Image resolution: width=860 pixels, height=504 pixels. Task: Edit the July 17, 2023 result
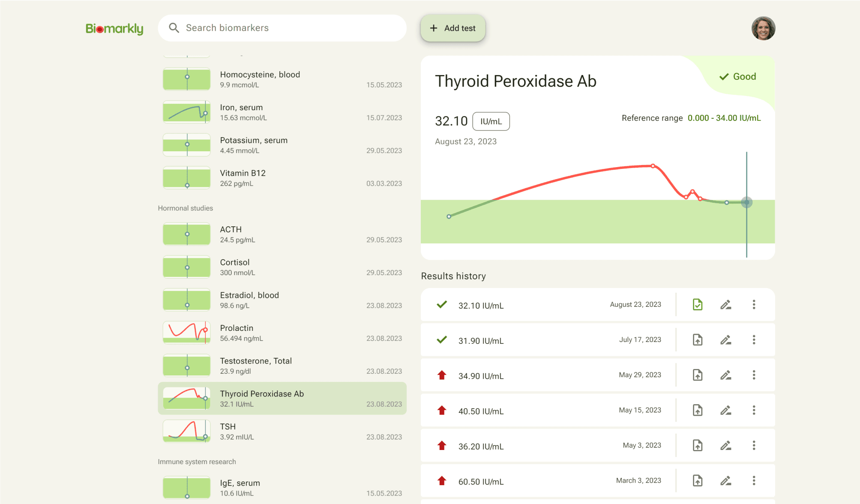(x=725, y=340)
